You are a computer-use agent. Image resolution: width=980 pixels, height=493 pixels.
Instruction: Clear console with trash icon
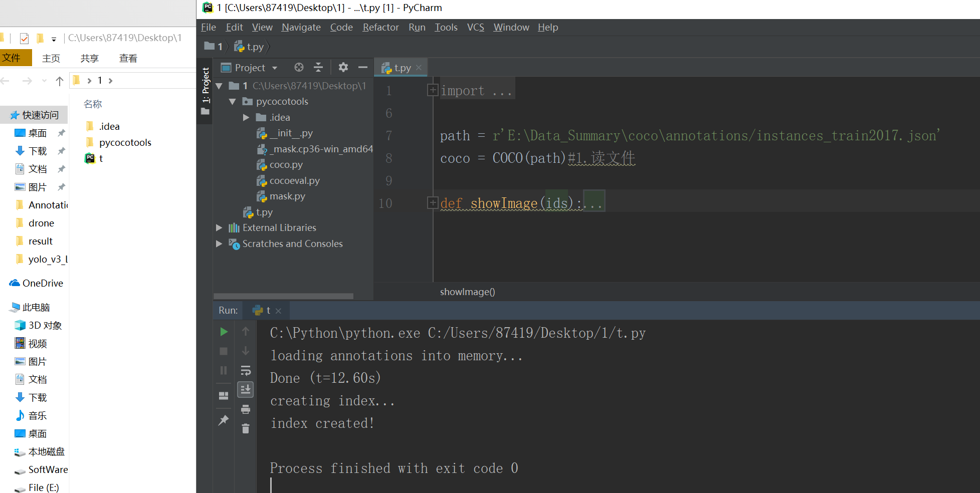click(x=246, y=429)
